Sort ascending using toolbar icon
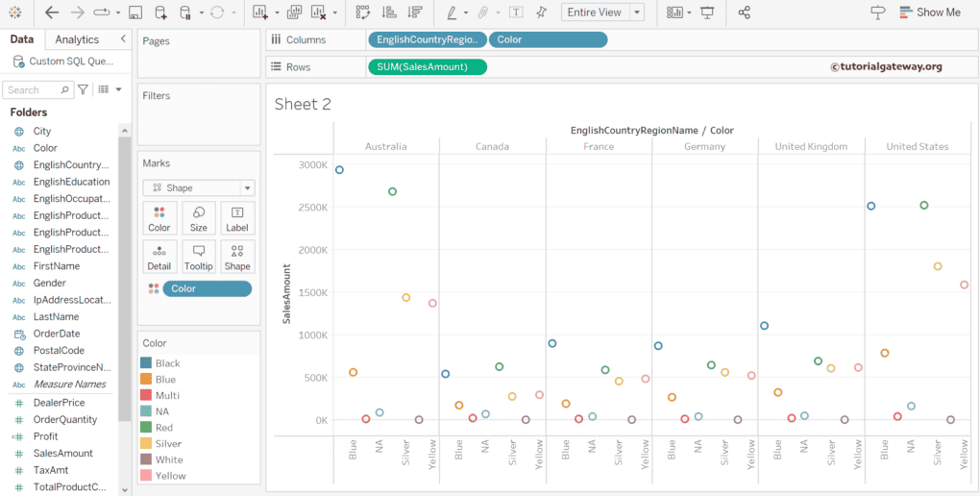980x496 pixels. [388, 12]
